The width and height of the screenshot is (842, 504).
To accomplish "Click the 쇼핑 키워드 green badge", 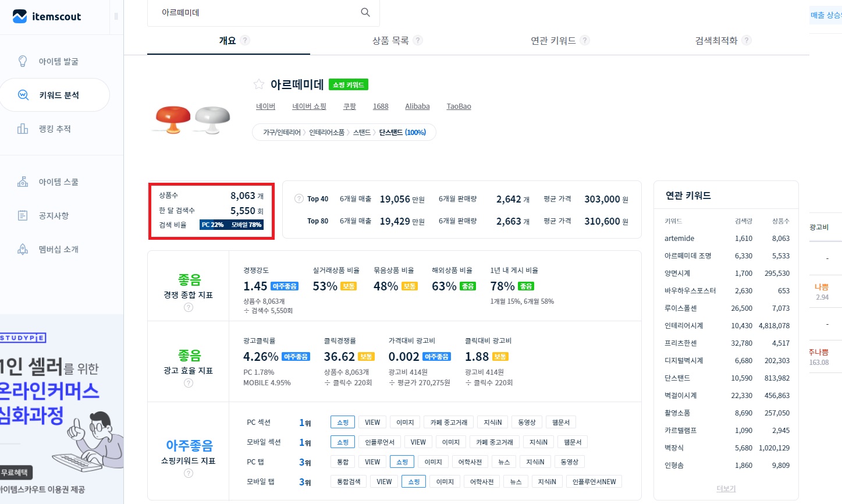I will tap(349, 84).
